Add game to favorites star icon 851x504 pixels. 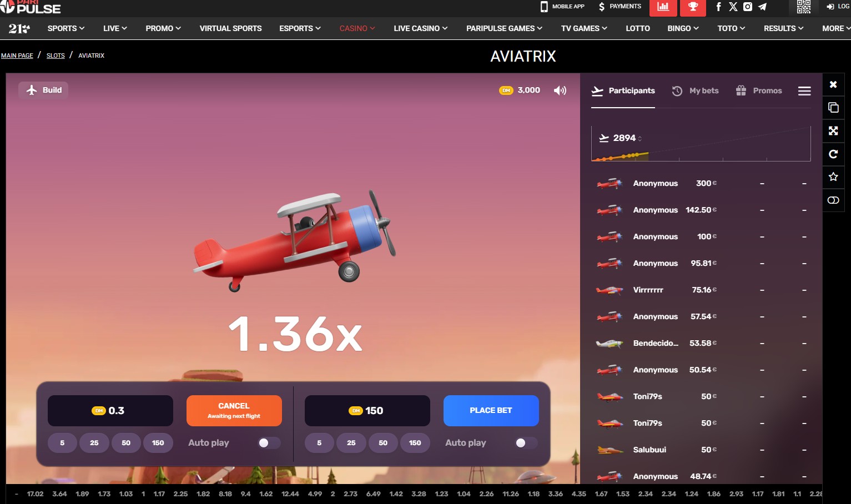point(833,177)
